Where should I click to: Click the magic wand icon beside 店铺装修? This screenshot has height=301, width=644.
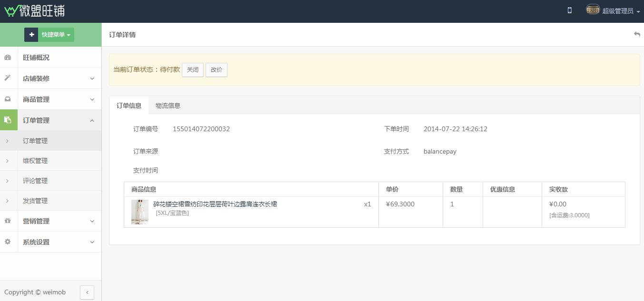coord(8,78)
